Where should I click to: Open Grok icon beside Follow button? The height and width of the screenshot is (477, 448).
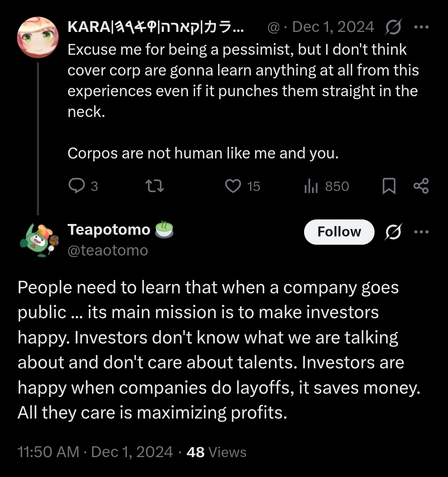tap(393, 232)
